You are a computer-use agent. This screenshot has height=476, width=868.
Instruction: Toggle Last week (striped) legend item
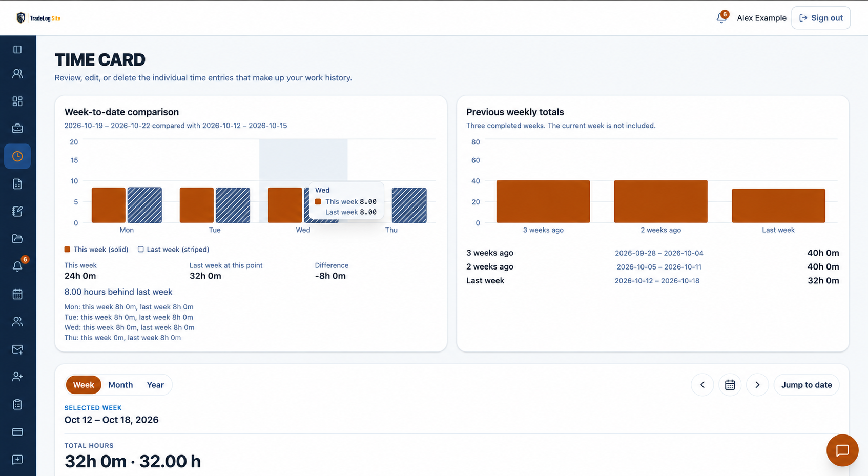[x=173, y=250]
